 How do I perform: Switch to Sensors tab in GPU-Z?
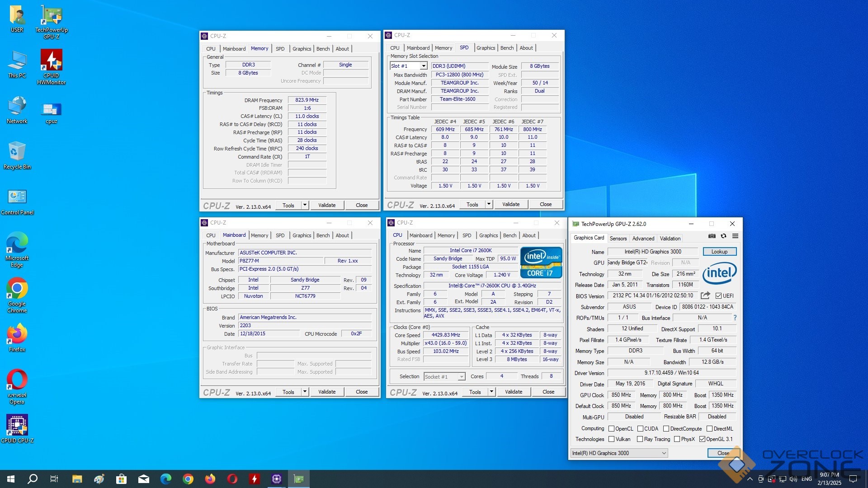click(618, 239)
